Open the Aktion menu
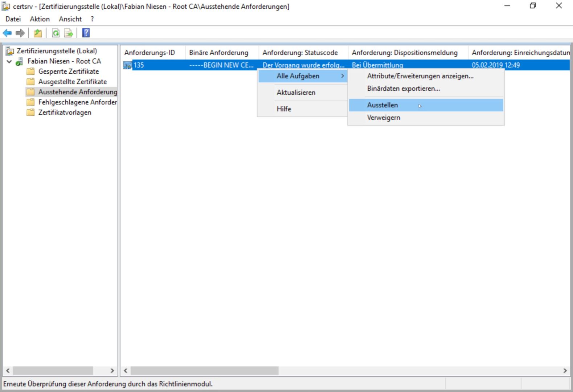 (x=40, y=19)
